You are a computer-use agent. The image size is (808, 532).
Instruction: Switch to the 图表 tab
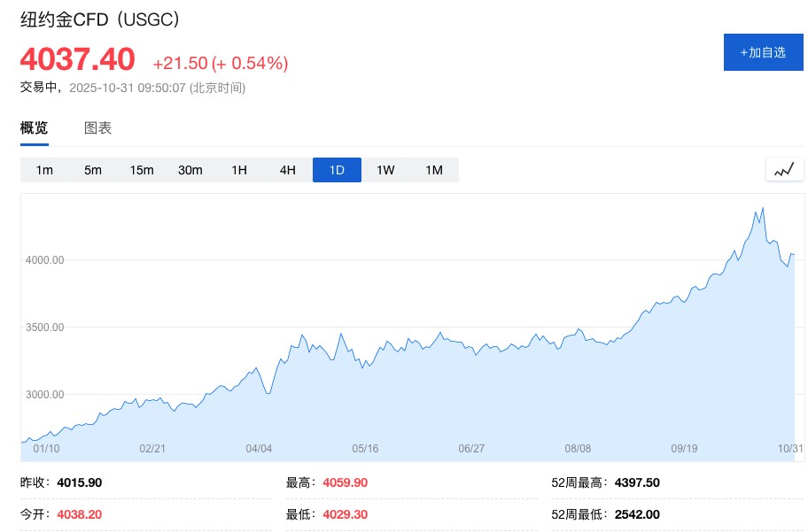click(97, 128)
